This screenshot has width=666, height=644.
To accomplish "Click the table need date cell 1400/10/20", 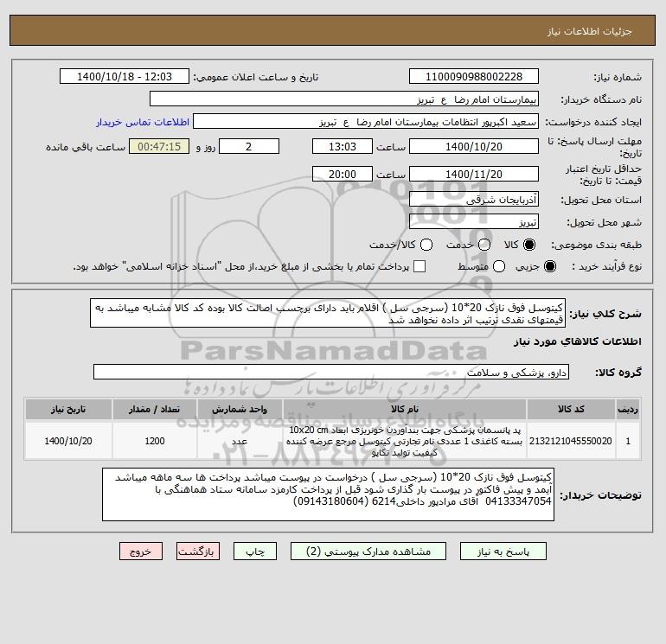I will (x=68, y=441).
